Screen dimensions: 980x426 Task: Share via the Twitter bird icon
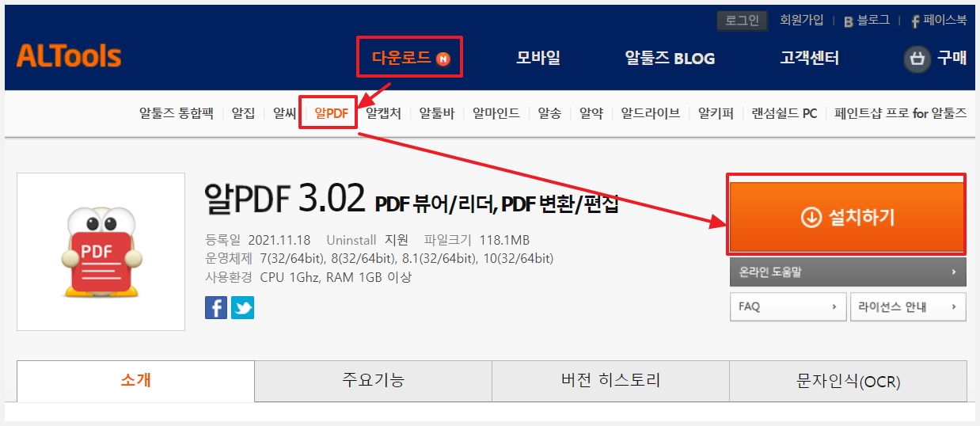pyautogui.click(x=242, y=307)
